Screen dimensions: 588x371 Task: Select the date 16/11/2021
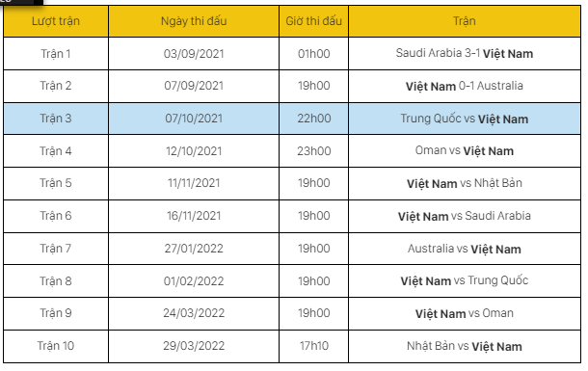(194, 216)
